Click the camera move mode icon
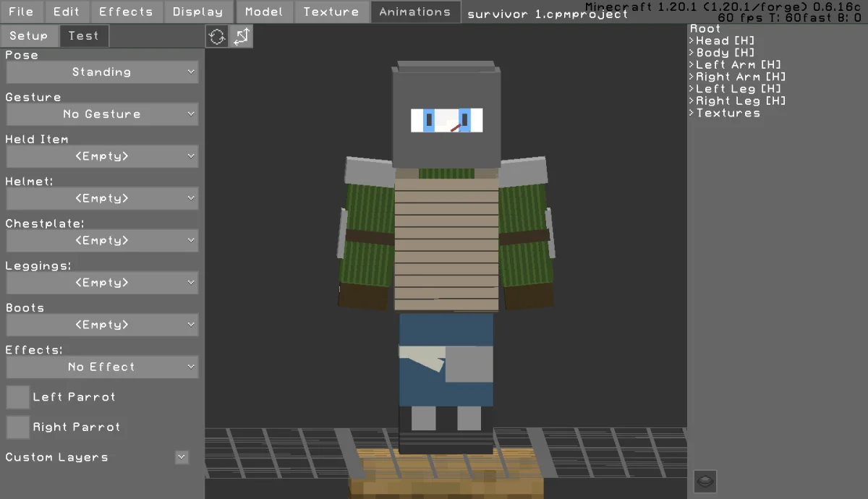868x499 pixels. point(242,36)
